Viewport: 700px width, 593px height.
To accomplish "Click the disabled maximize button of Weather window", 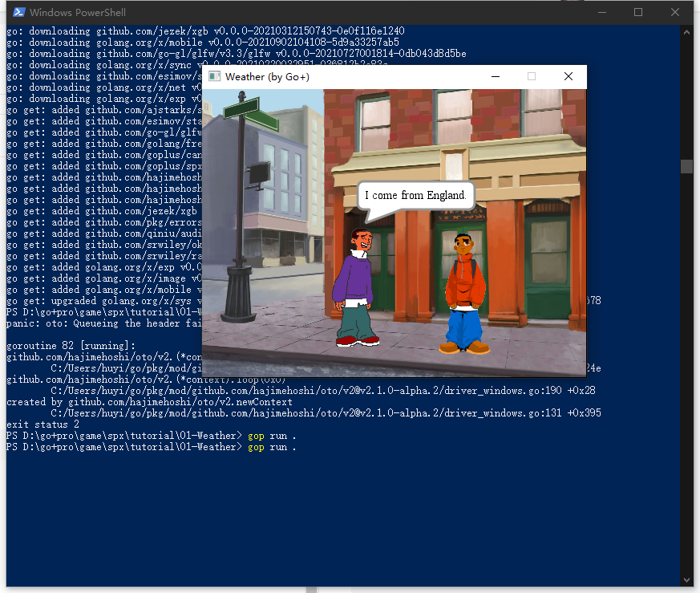I will [532, 76].
